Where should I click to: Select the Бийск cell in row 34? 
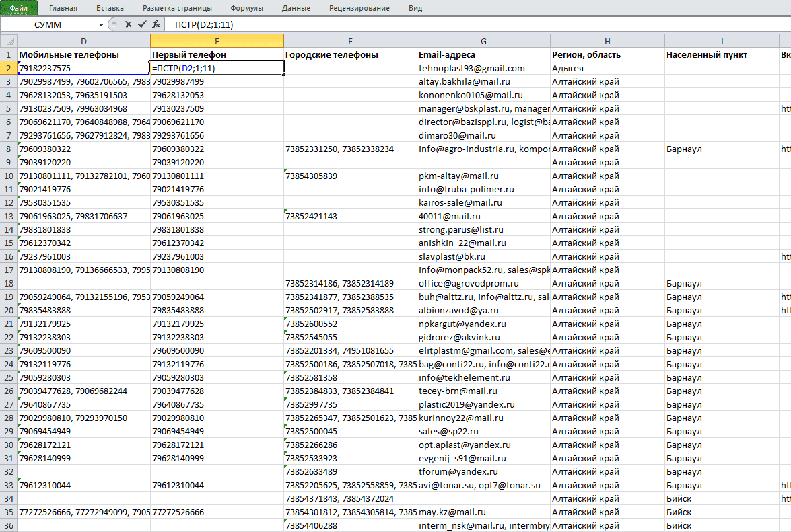point(722,499)
